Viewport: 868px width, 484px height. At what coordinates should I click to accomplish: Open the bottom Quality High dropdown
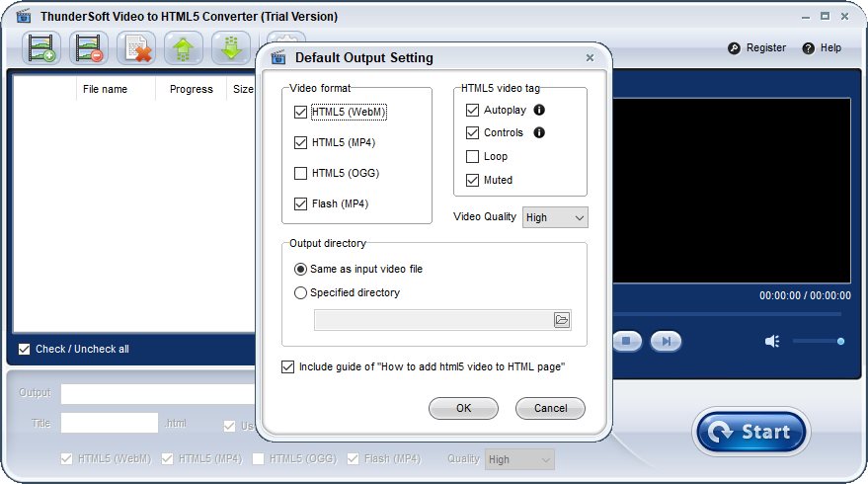tap(519, 459)
